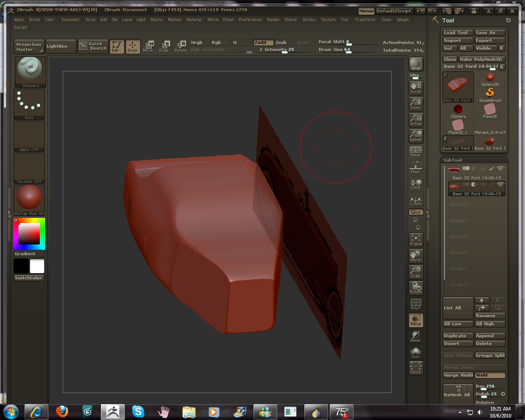Screen dimensions: 525x420
Task: Click the Frame icon
Action: [x=416, y=240]
